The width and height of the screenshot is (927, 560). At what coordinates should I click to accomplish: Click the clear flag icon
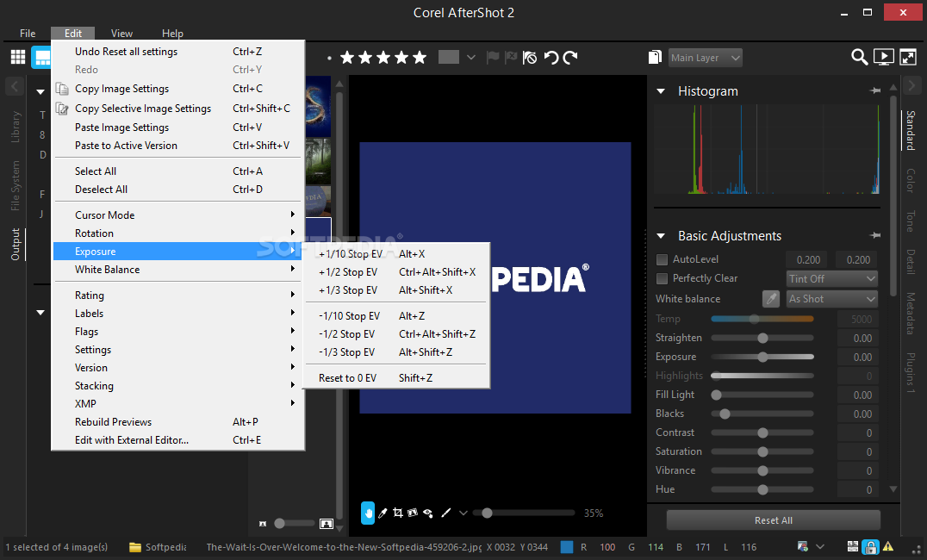point(530,58)
